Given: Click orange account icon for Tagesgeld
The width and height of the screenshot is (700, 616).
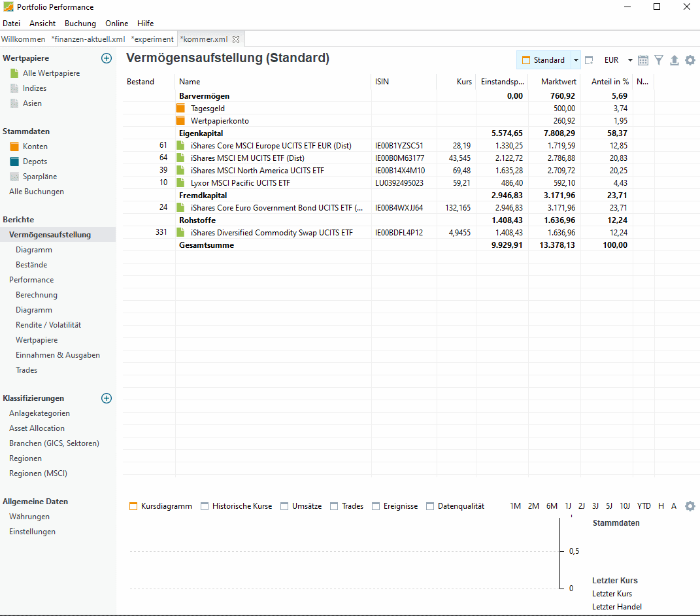Looking at the screenshot, I should click(x=180, y=108).
